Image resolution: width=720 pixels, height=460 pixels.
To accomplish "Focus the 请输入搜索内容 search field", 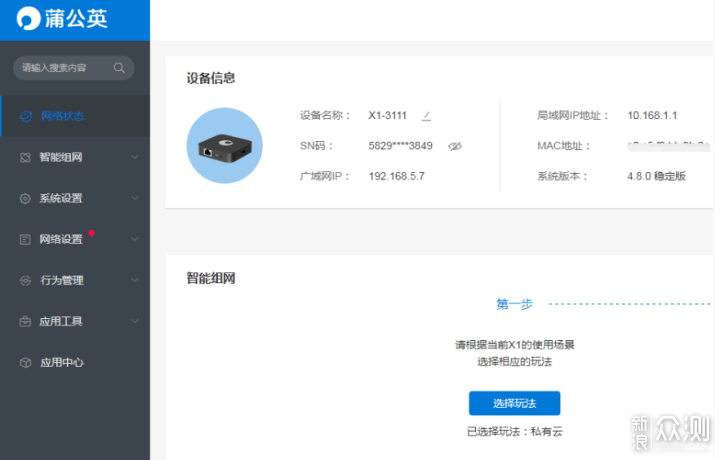I will click(73, 68).
